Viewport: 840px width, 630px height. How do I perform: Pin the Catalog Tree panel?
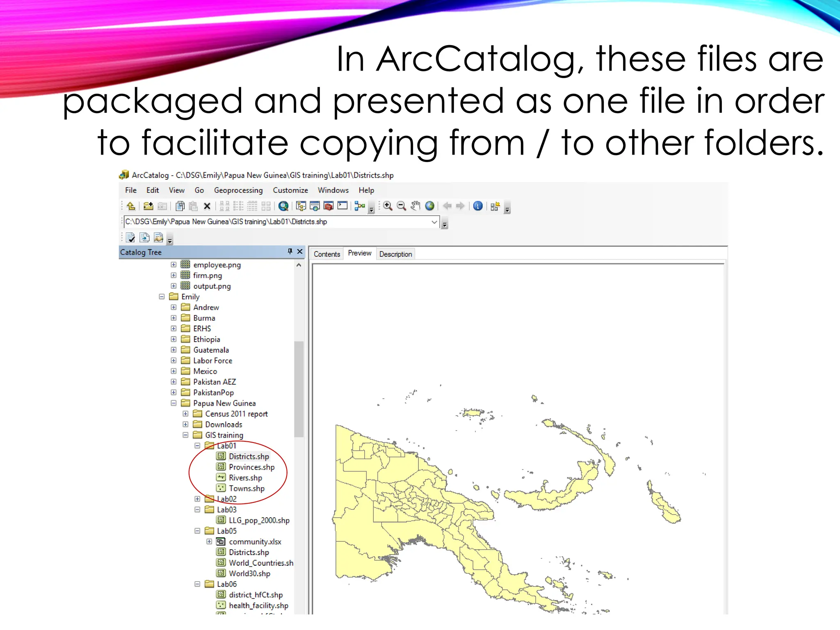290,251
